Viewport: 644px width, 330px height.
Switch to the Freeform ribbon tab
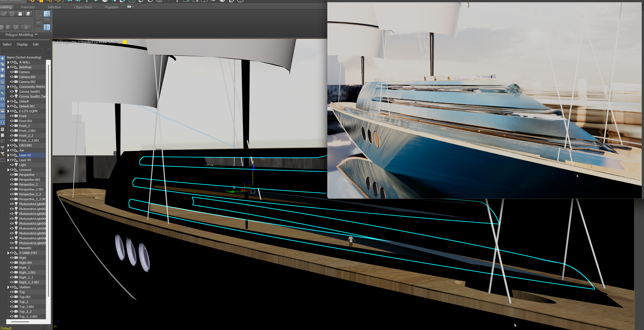(27, 7)
